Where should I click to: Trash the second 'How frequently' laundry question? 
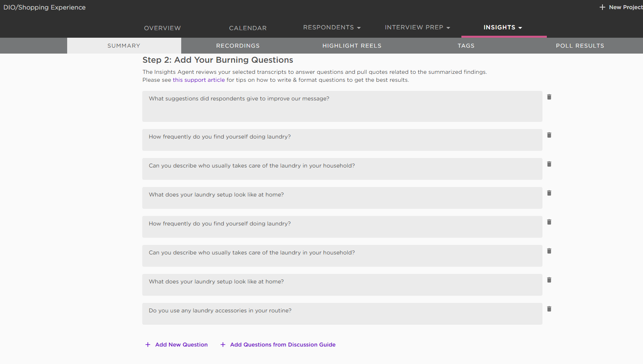pos(549,222)
